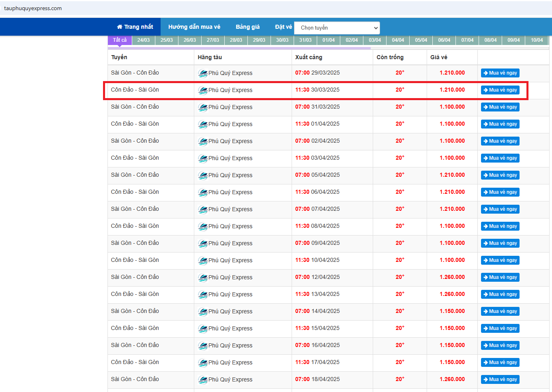Select the 05/04 date tab
The height and width of the screenshot is (392, 552).
pos(421,40)
